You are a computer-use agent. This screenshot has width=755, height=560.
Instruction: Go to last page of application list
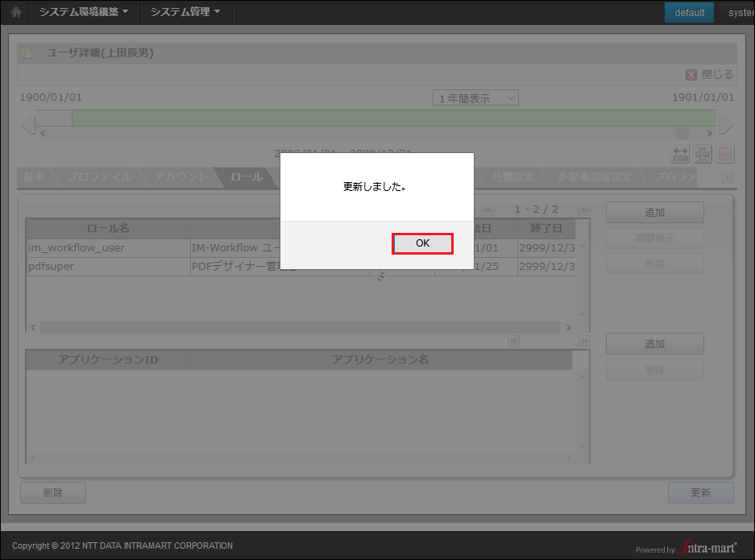tap(584, 342)
